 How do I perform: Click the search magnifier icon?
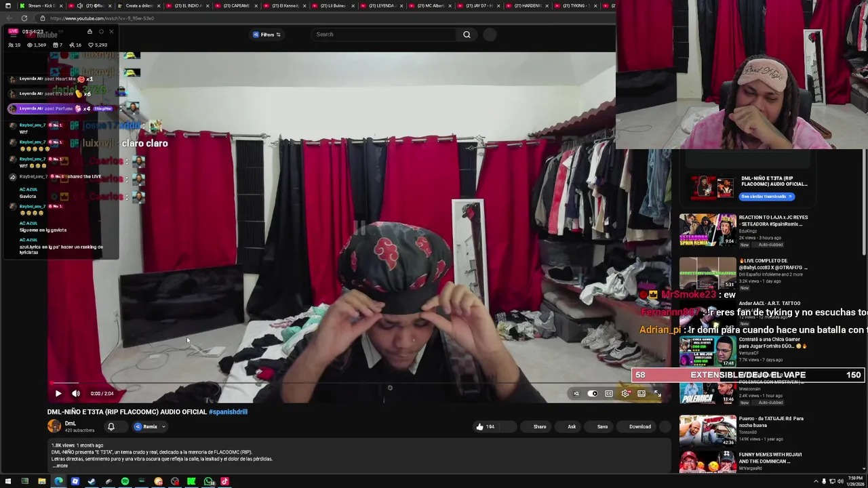point(467,35)
